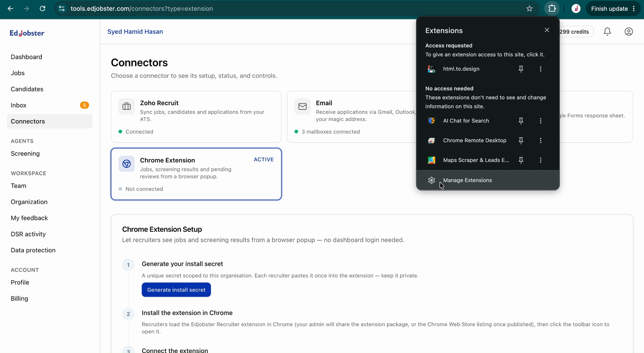
Task: Click the html.to.design extension icon
Action: pos(431,69)
